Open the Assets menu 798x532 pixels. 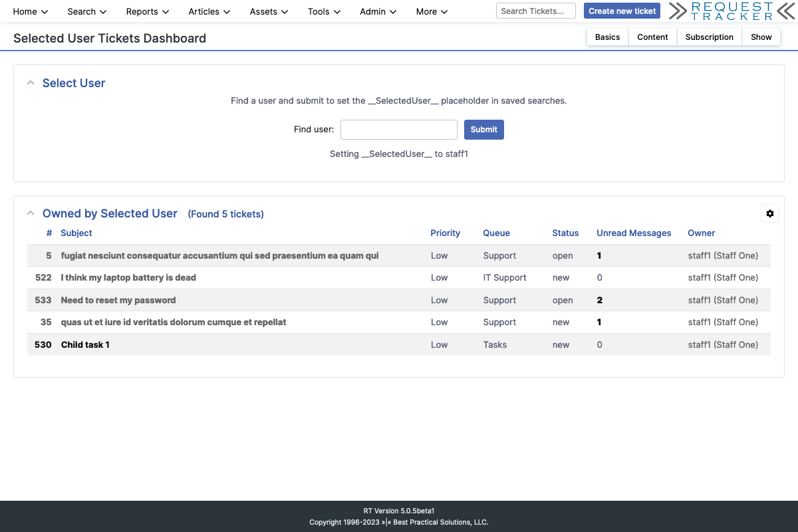point(267,11)
